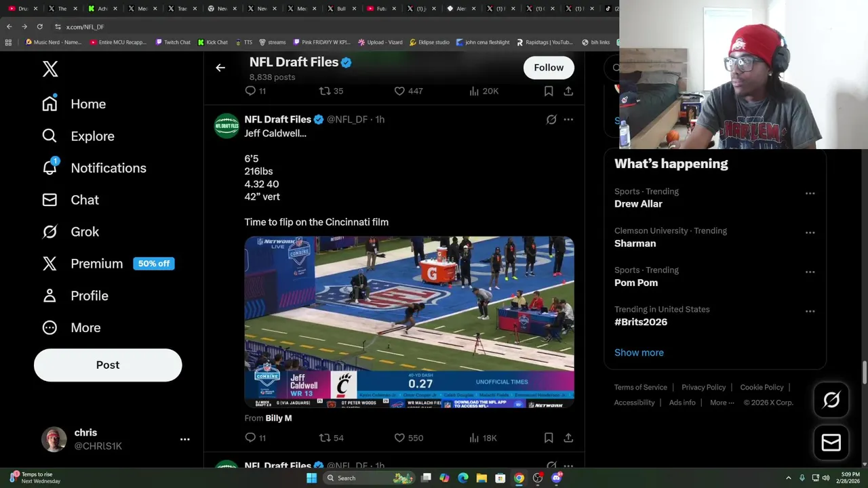
Task: Open the Home feed
Action: coord(74,104)
